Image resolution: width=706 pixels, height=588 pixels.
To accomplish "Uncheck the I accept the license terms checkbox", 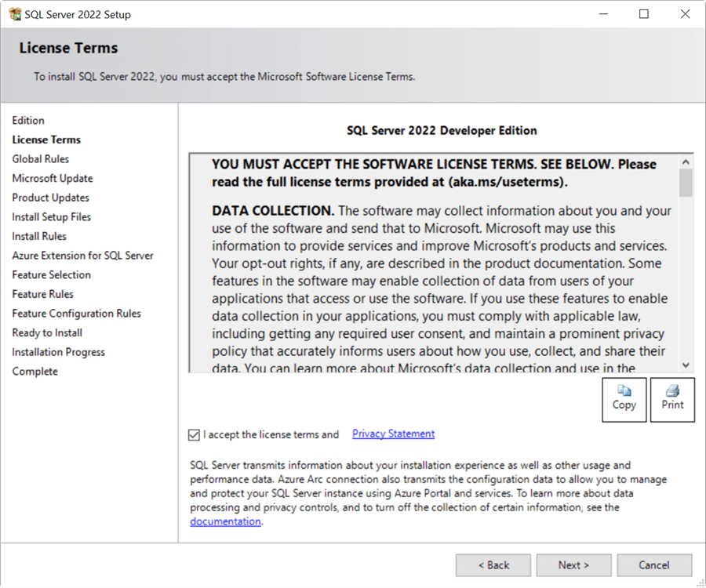I will (x=192, y=434).
